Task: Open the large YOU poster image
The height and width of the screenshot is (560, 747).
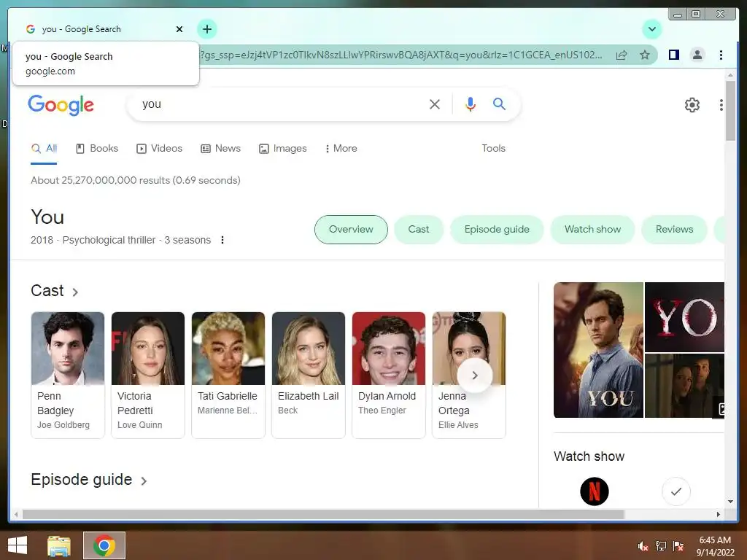Action: tap(598, 350)
